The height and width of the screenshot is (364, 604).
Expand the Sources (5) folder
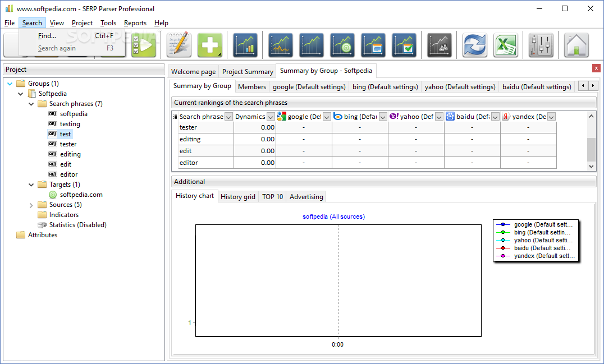click(x=31, y=205)
